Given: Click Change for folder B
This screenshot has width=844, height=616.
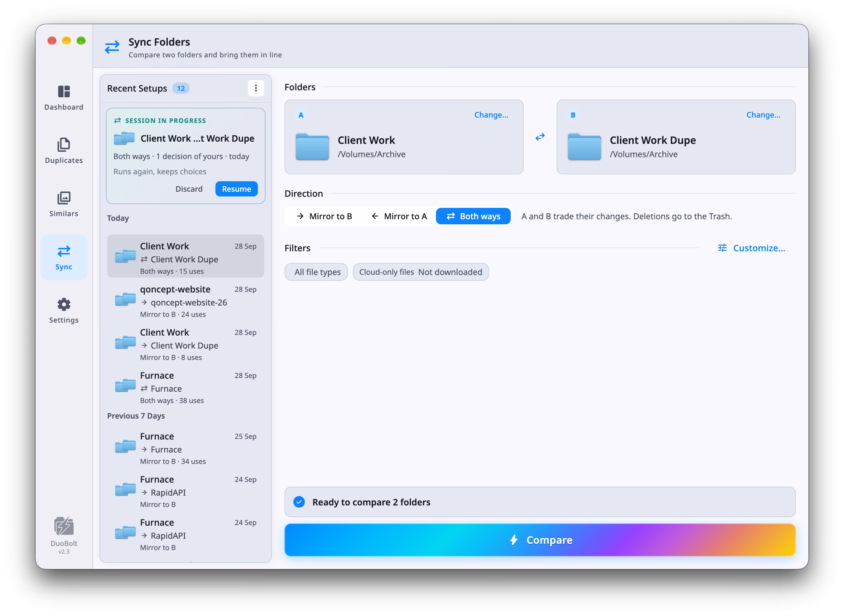Looking at the screenshot, I should click(x=763, y=115).
